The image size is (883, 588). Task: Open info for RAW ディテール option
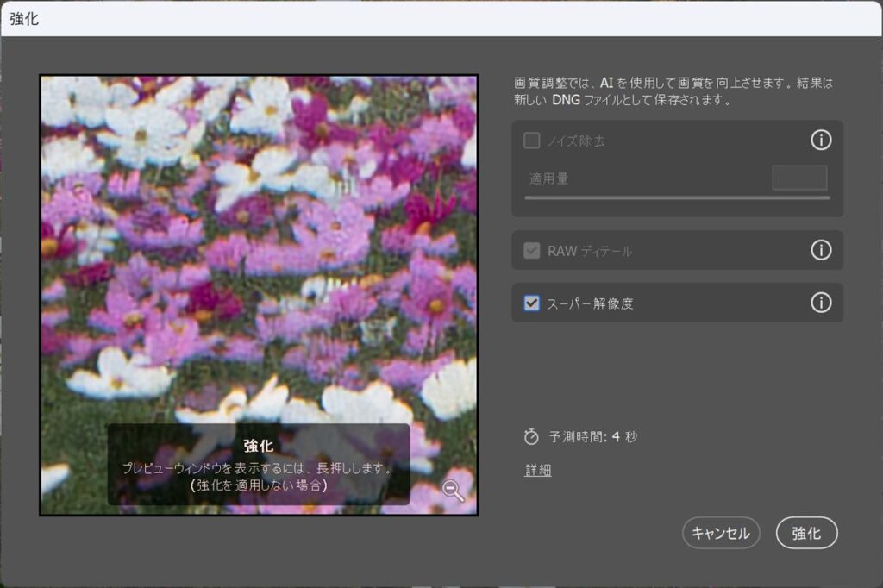[821, 249]
